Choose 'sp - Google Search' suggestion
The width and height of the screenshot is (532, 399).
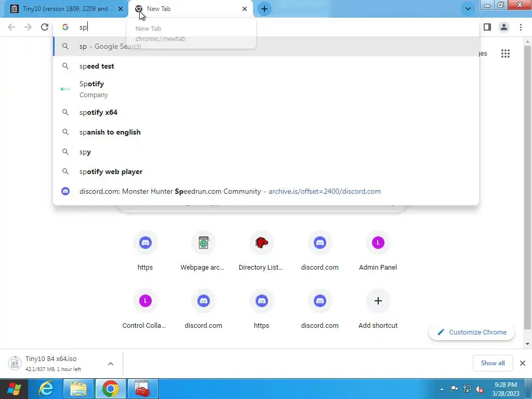pos(266,46)
